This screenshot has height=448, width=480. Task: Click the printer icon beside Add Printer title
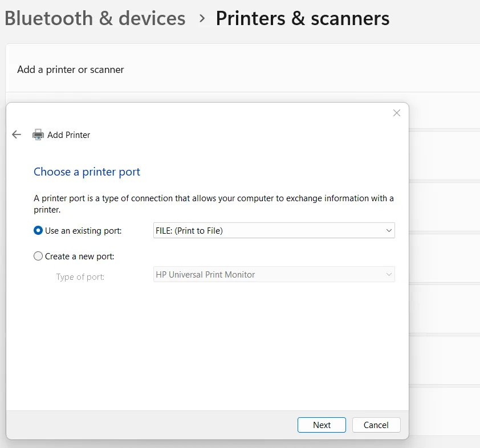[38, 135]
